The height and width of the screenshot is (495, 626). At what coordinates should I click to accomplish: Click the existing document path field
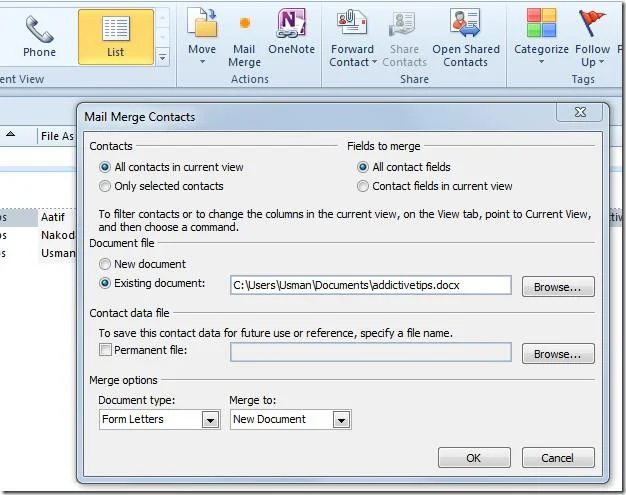tap(370, 285)
